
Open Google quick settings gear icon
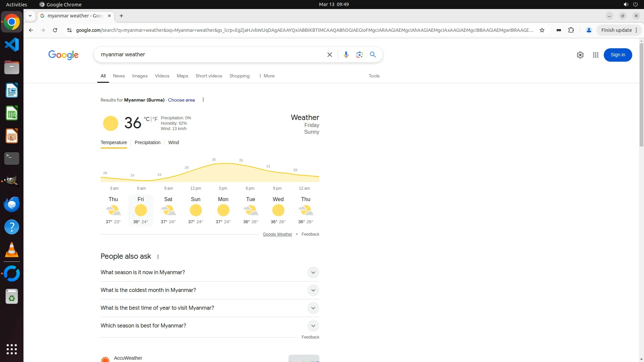point(580,55)
